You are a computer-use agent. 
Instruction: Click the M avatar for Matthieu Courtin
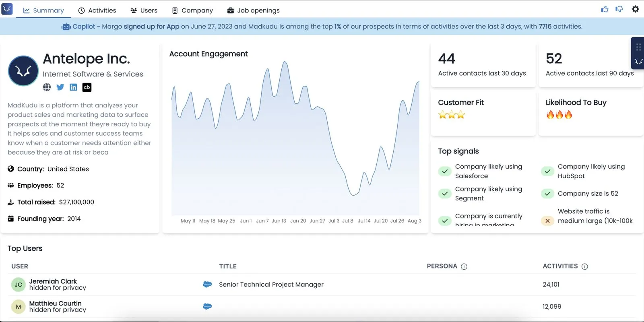point(19,307)
